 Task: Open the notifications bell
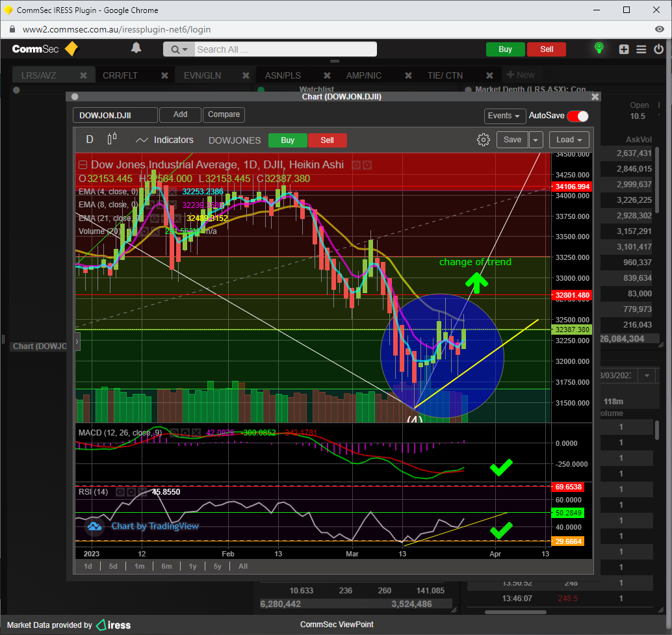[136, 48]
